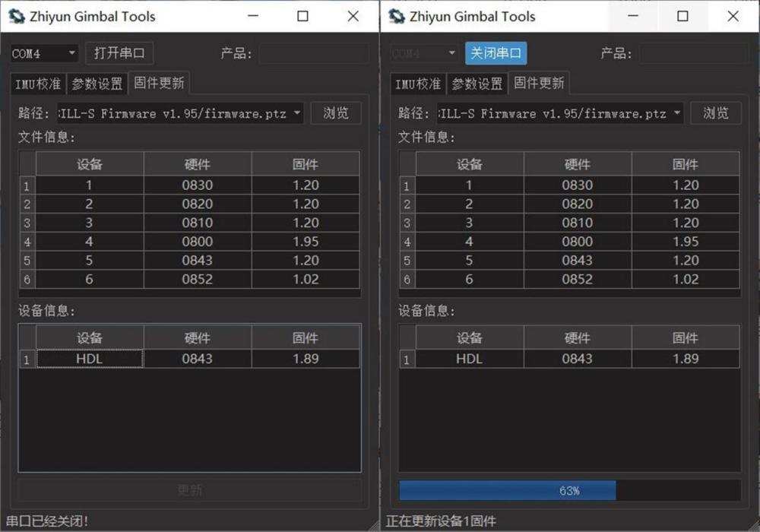Click hardware 0852 cell in left window
Viewport: 760px width, 532px height.
pyautogui.click(x=198, y=280)
